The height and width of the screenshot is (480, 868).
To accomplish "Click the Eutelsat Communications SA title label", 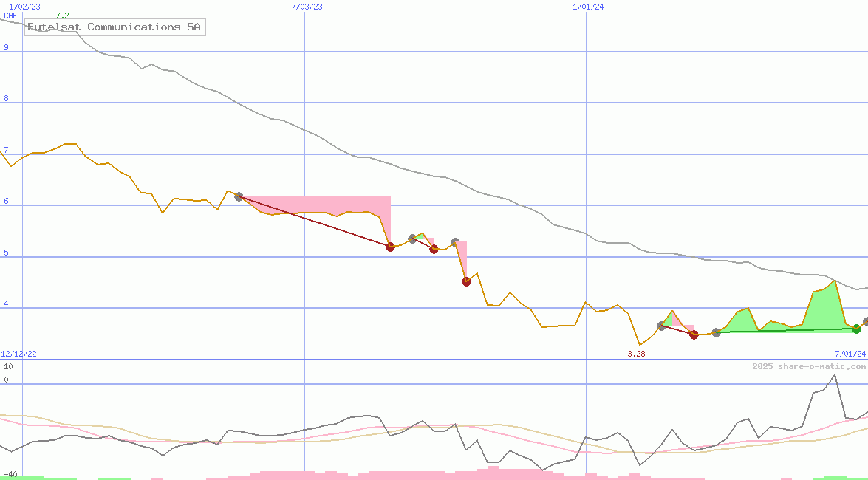I will tap(115, 27).
